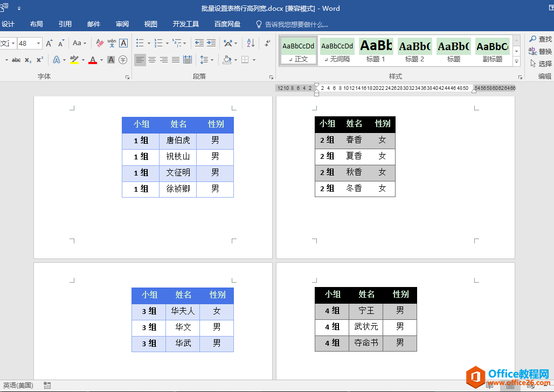Click the Enclose Characters (字) icon

tap(123, 60)
